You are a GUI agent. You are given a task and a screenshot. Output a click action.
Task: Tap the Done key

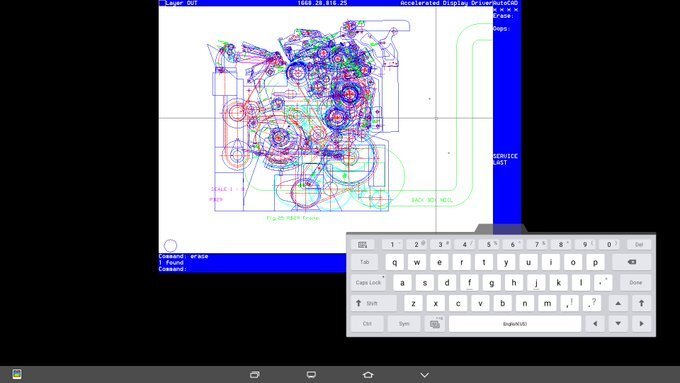tap(635, 283)
